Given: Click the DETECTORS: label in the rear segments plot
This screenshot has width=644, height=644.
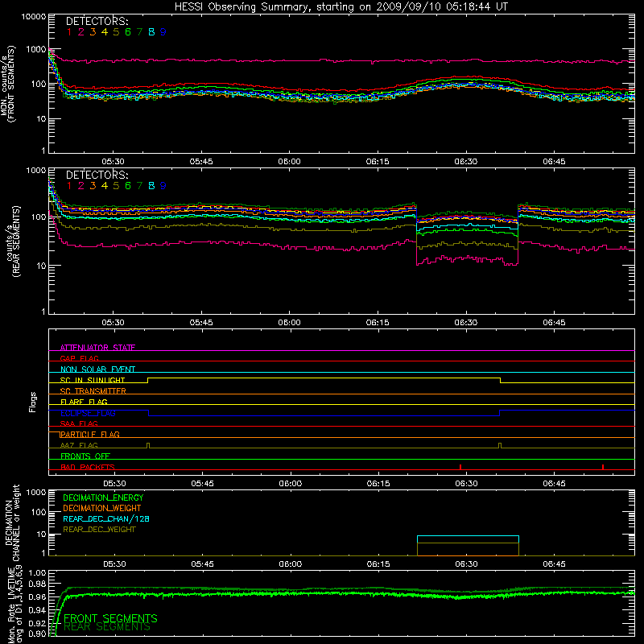Looking at the screenshot, I should 97,175.
